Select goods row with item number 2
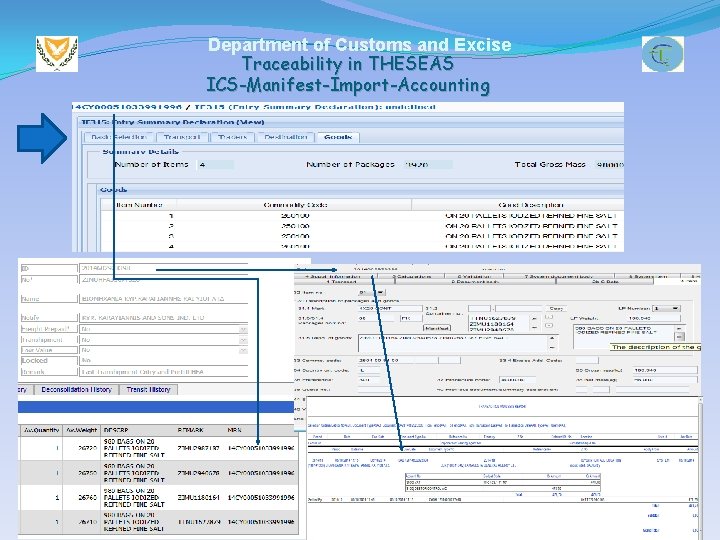 tap(362, 226)
